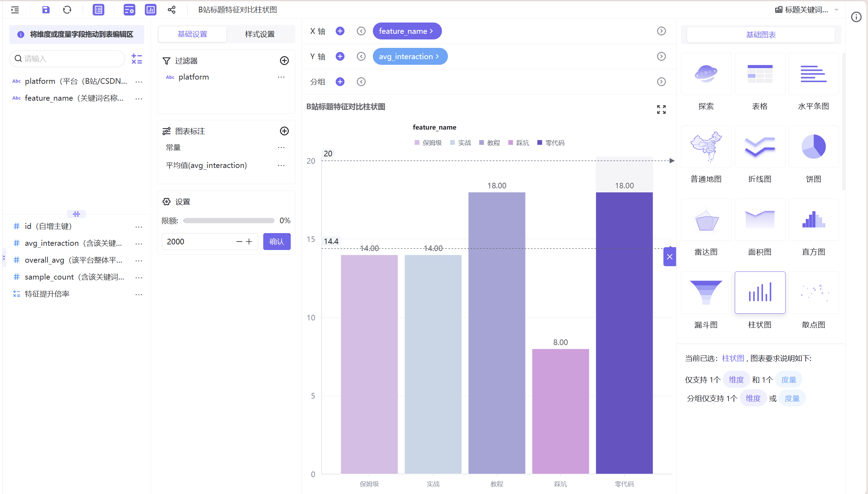The width and height of the screenshot is (868, 494).
Task: Increase the row limit with plus stepper
Action: coord(249,242)
